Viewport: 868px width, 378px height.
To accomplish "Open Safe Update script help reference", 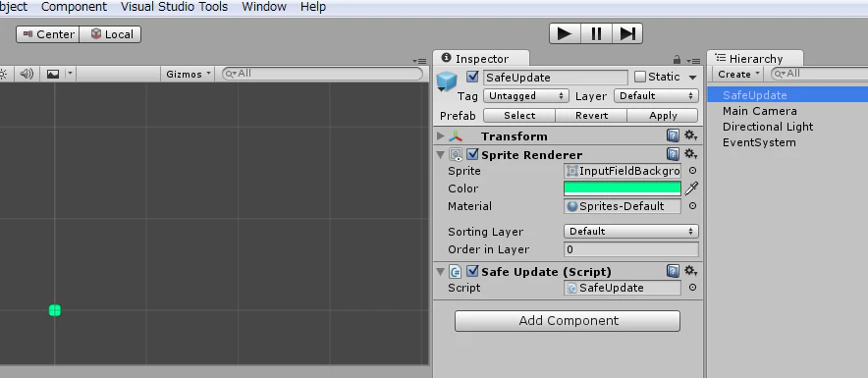I will coord(673,271).
